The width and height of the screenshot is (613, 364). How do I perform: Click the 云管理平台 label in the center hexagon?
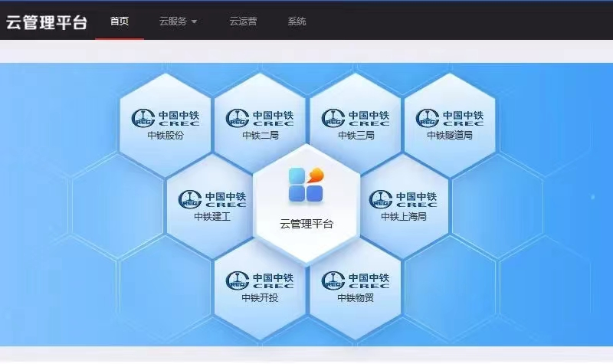click(x=306, y=225)
